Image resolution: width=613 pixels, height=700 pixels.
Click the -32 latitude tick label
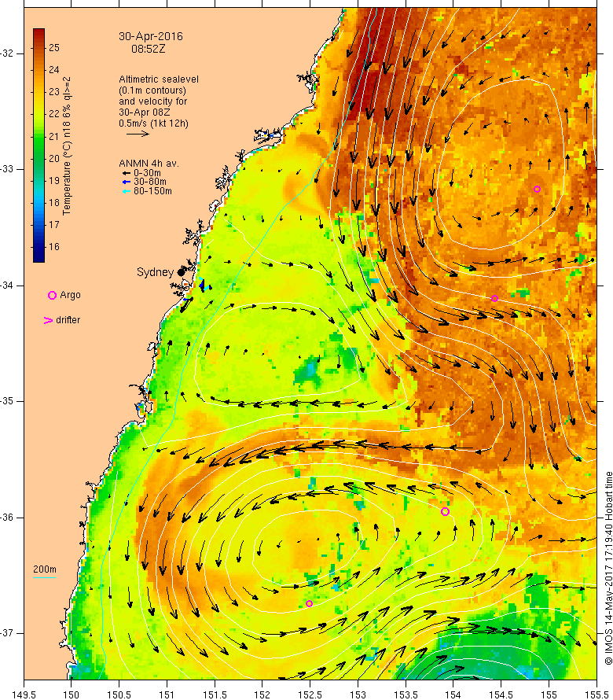click(x=7, y=53)
